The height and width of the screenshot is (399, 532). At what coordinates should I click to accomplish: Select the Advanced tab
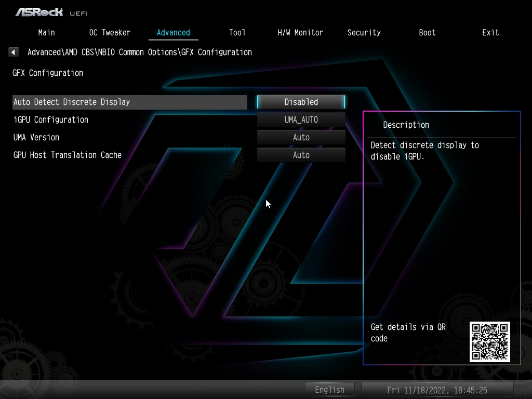click(x=174, y=33)
